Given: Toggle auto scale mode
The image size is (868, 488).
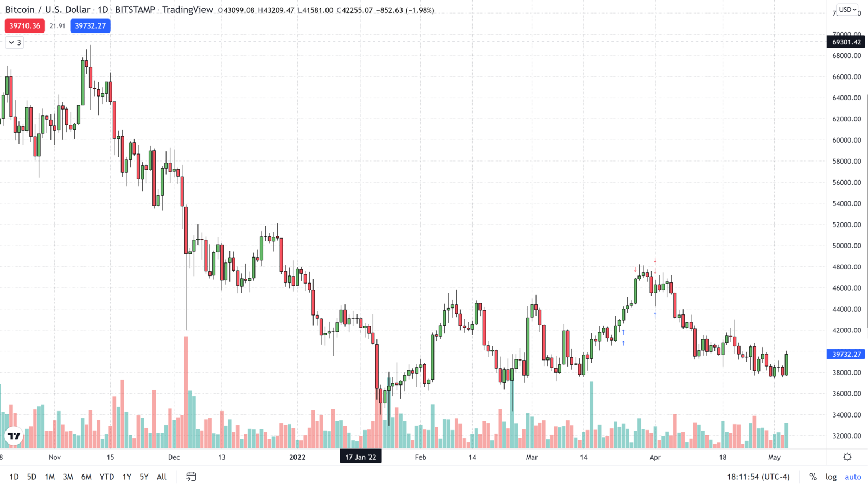Looking at the screenshot, I should [852, 477].
